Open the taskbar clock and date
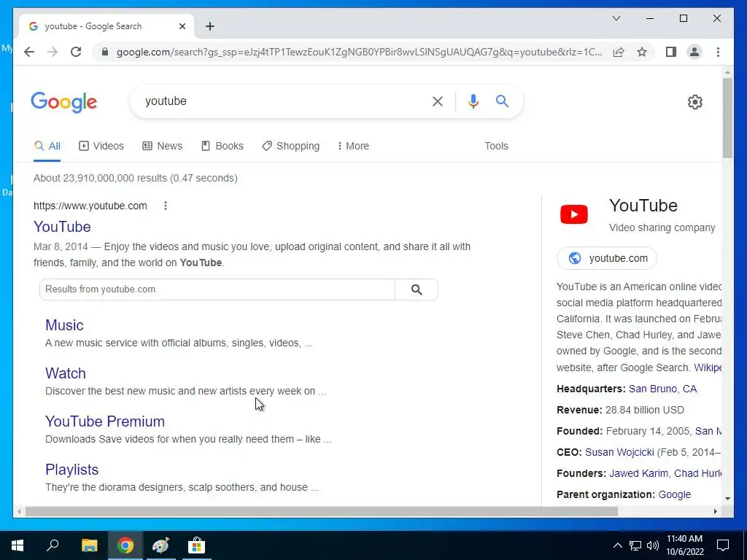This screenshot has width=747, height=560. click(x=684, y=545)
